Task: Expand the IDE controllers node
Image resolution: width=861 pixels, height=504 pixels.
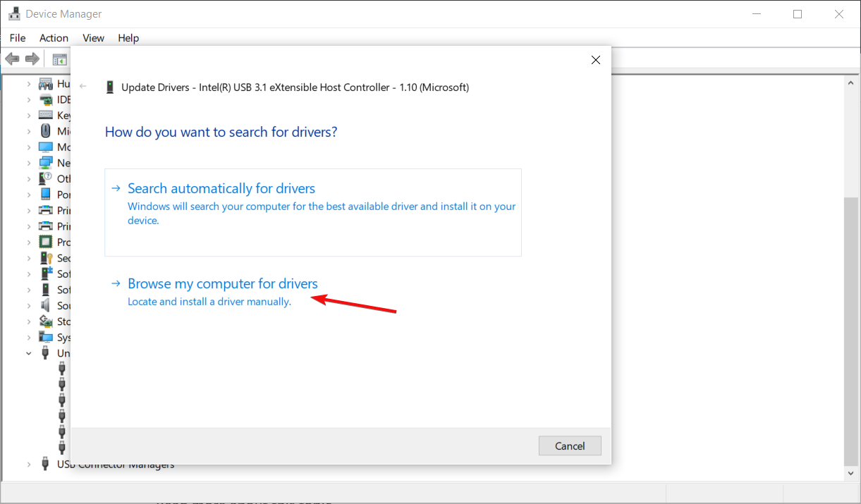Action: click(x=29, y=99)
